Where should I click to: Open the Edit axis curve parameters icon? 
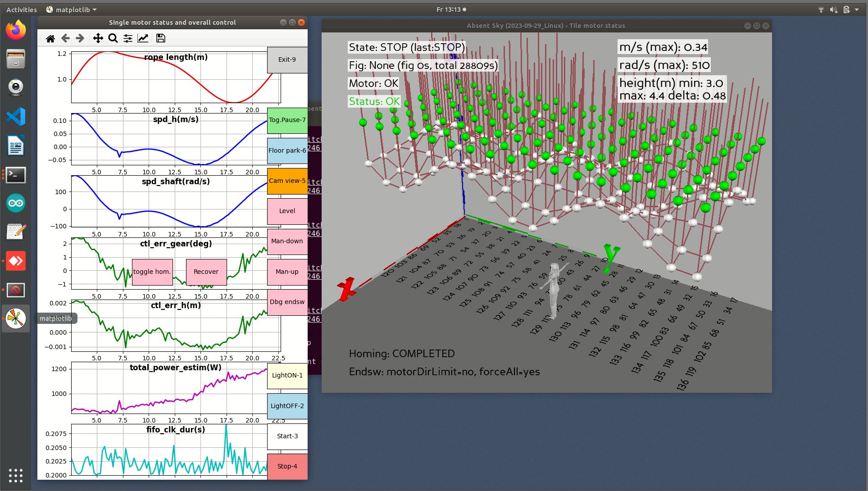point(143,39)
